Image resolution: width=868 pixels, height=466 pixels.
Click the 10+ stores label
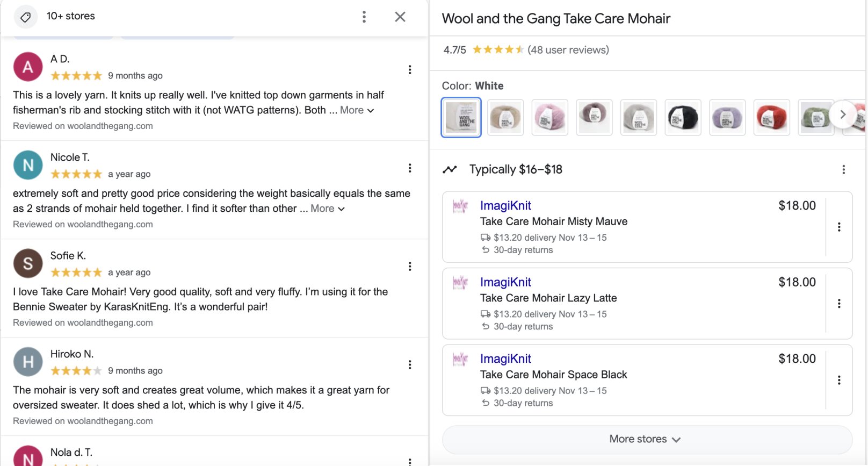pyautogui.click(x=71, y=16)
